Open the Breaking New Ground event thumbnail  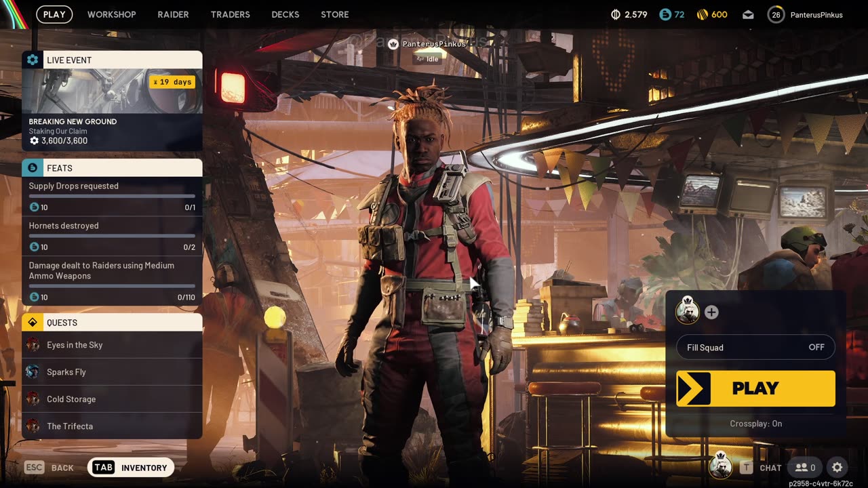click(112, 91)
